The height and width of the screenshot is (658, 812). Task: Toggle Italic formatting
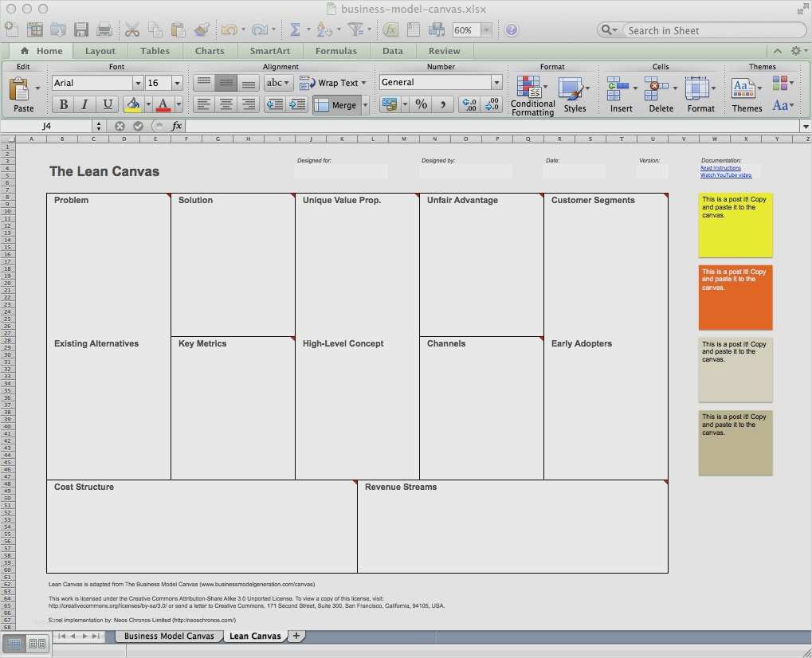[x=85, y=104]
